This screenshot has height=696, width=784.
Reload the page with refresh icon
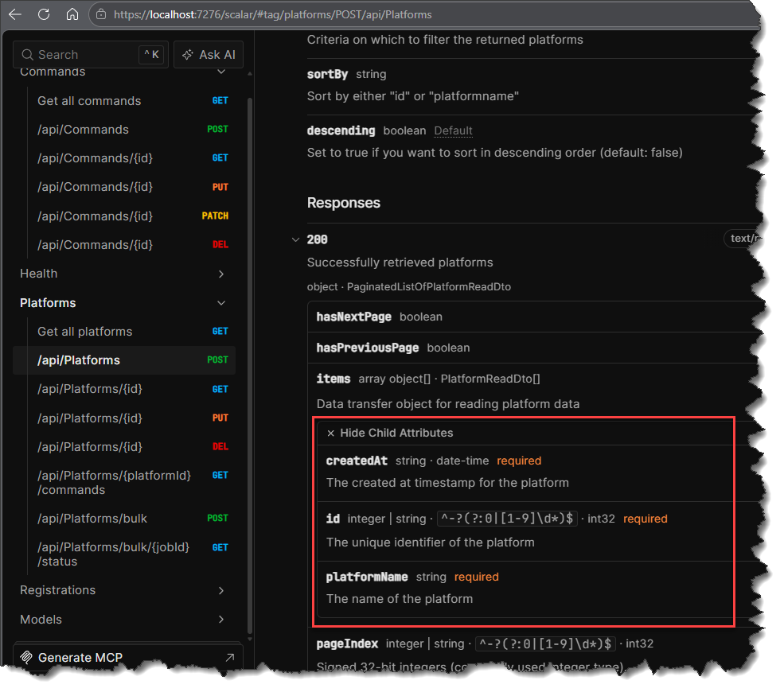coord(44,14)
